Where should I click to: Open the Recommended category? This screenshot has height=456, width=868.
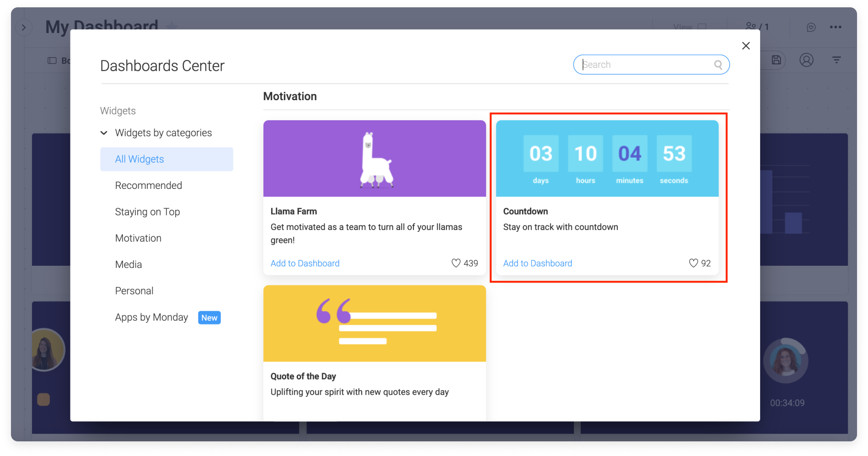[149, 185]
